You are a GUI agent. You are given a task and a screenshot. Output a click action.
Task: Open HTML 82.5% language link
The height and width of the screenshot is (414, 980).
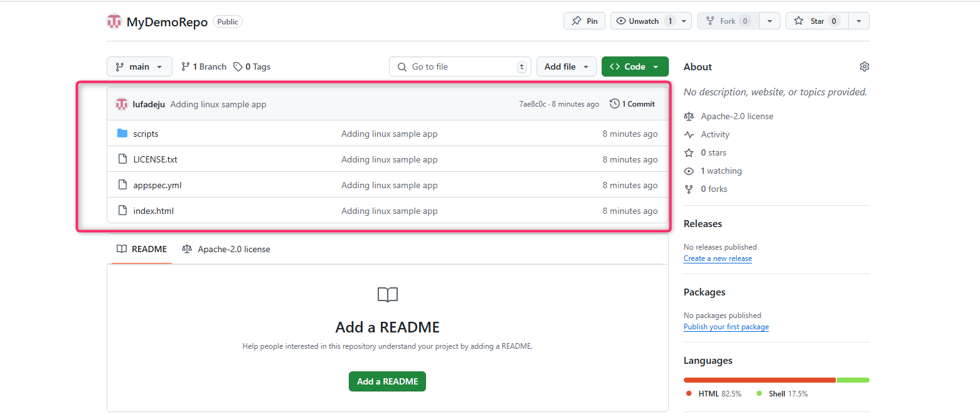[x=714, y=394]
